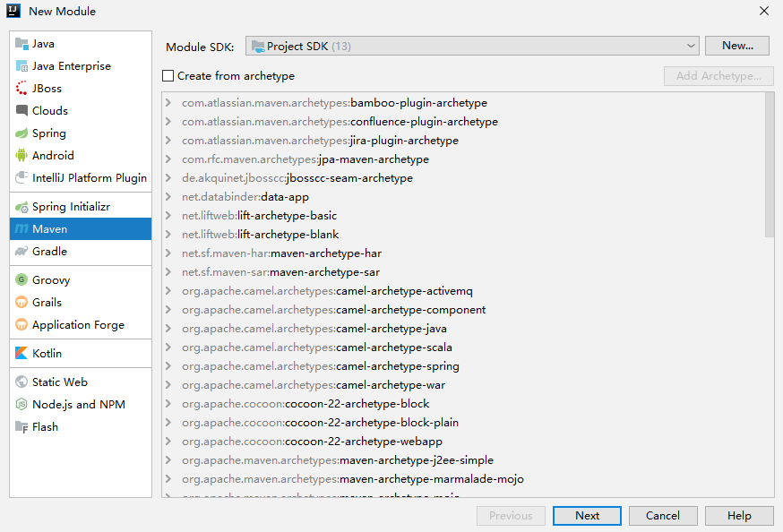Screen dimensions: 783x532
Task: Select the Groovy icon in sidebar
Action: pos(22,280)
